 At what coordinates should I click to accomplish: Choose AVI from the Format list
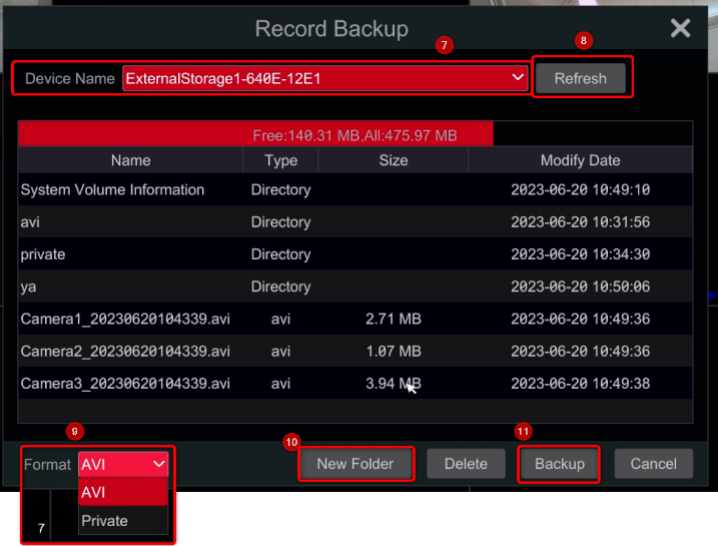123,492
